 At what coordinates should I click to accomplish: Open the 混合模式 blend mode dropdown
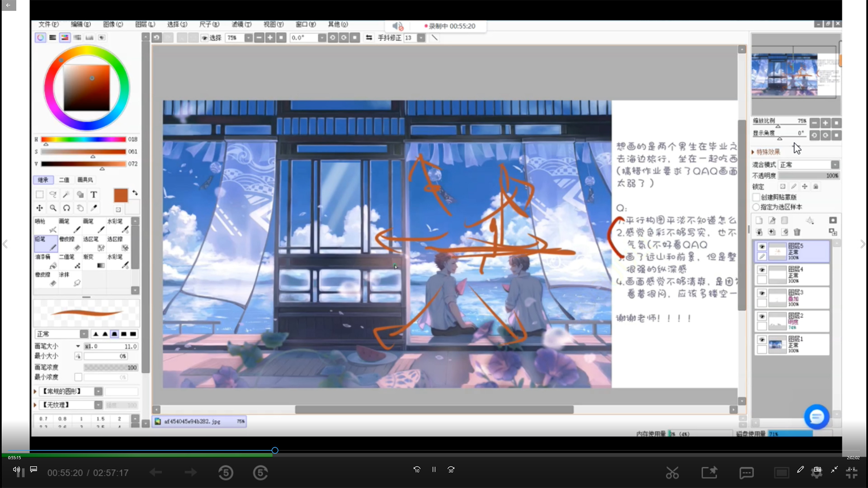click(x=809, y=164)
